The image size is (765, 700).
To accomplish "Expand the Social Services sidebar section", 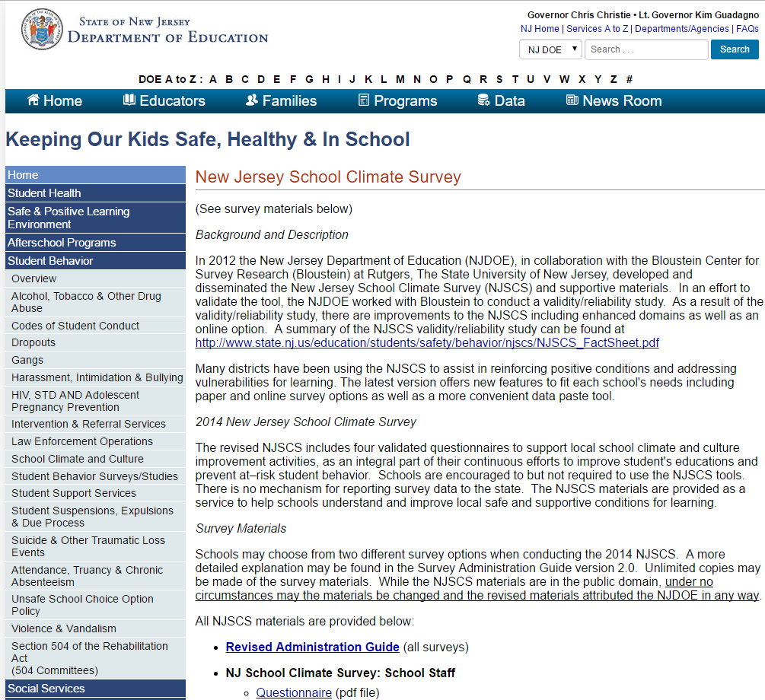I will [x=47, y=688].
